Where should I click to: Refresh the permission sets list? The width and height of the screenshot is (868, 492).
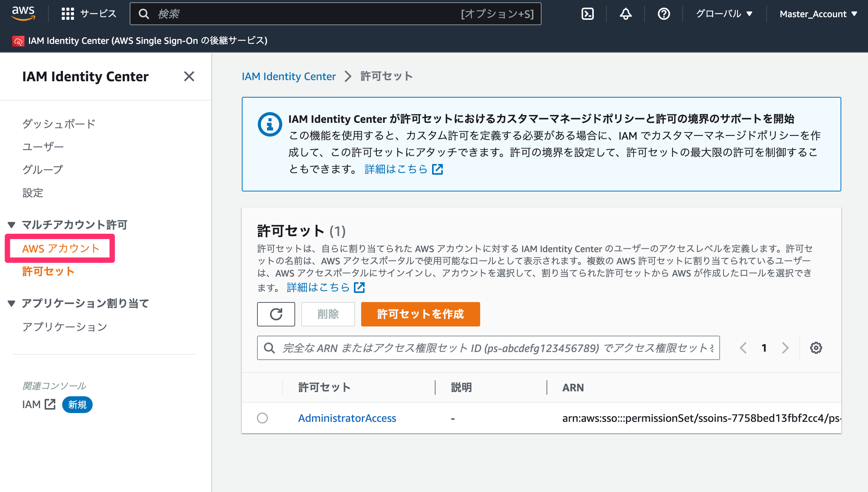pos(276,314)
